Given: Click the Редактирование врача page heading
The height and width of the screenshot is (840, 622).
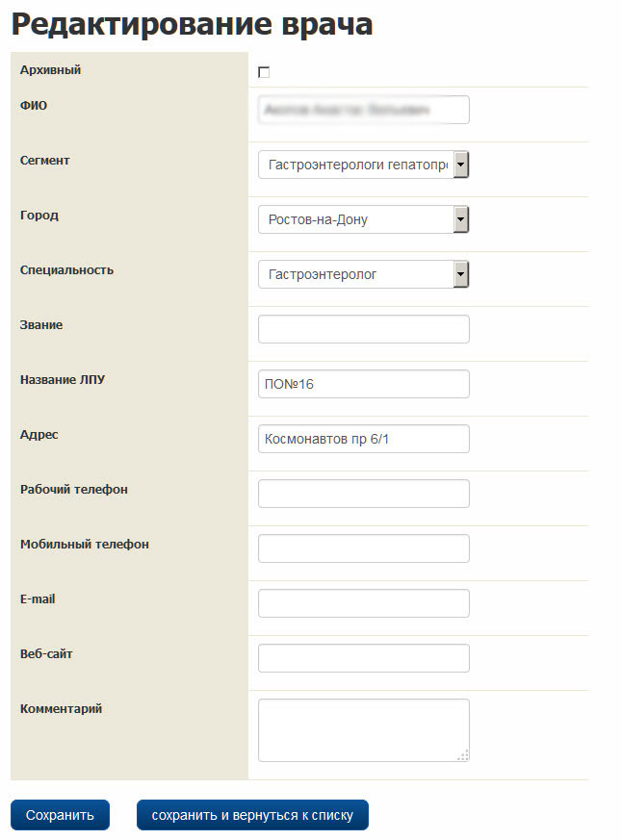Looking at the screenshot, I should tap(192, 24).
